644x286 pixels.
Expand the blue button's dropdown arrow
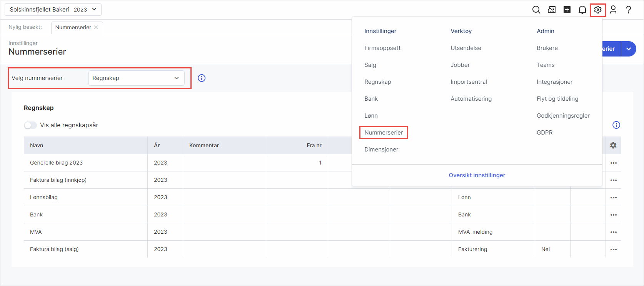(x=629, y=49)
